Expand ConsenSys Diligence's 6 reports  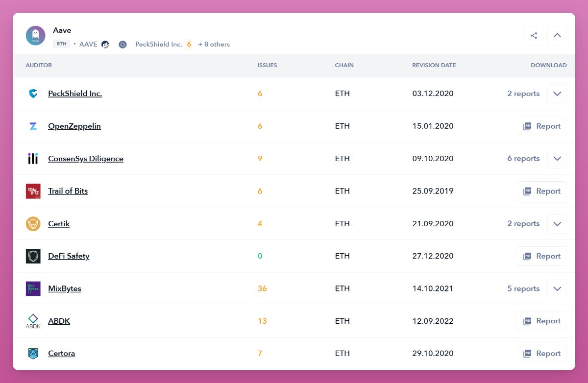pos(557,158)
